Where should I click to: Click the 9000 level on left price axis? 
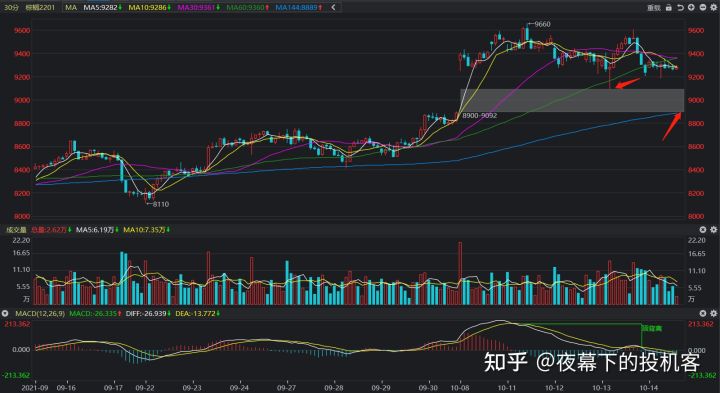point(22,101)
